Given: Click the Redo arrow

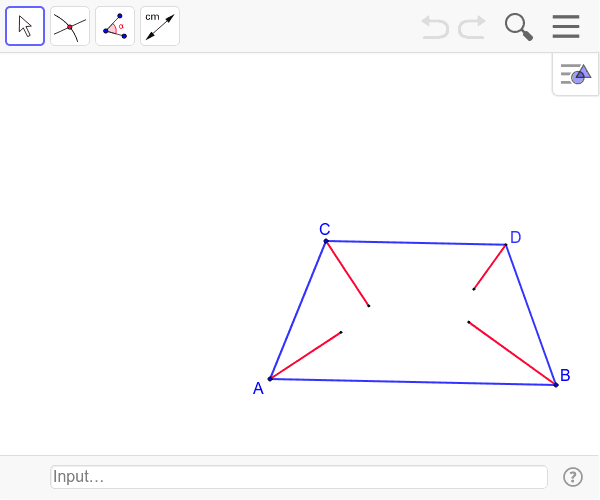Looking at the screenshot, I should coord(472,27).
